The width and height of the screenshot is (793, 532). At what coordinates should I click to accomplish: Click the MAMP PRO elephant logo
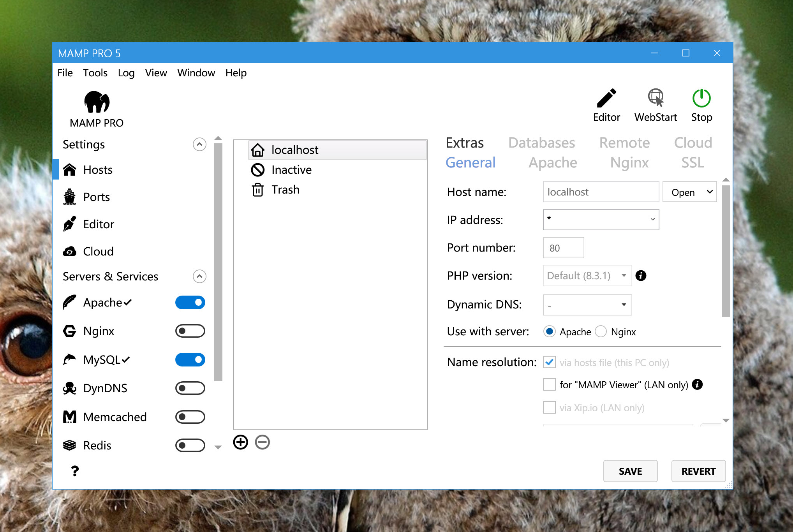(97, 102)
